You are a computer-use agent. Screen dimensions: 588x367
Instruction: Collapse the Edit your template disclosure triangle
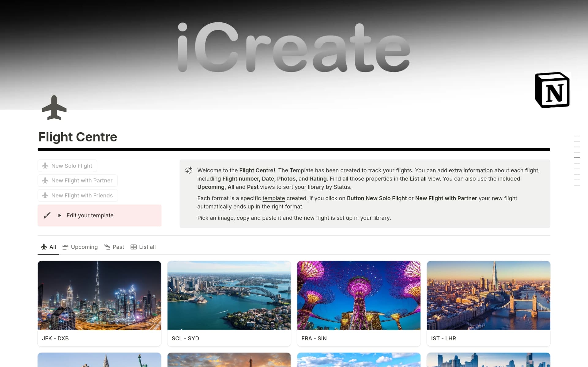60,215
